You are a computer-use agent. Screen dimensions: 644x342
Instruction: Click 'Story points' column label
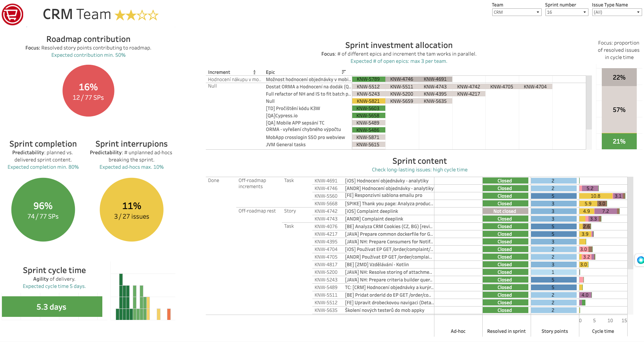coord(555,331)
